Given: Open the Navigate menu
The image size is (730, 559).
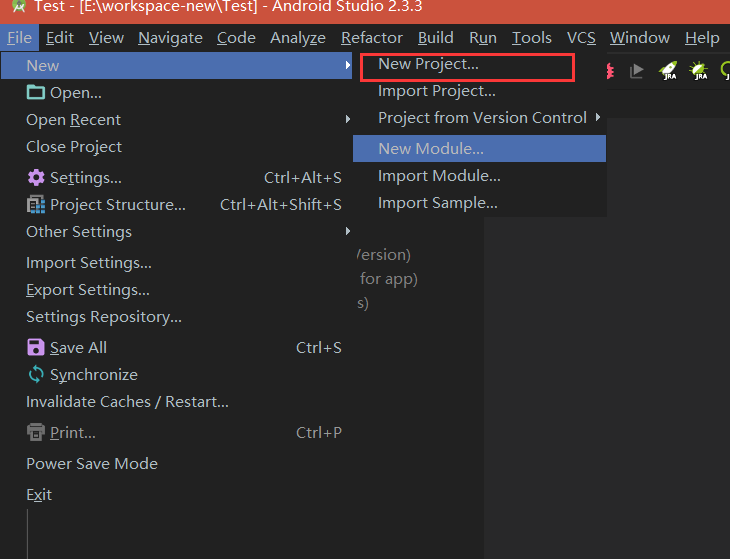Looking at the screenshot, I should tap(170, 38).
